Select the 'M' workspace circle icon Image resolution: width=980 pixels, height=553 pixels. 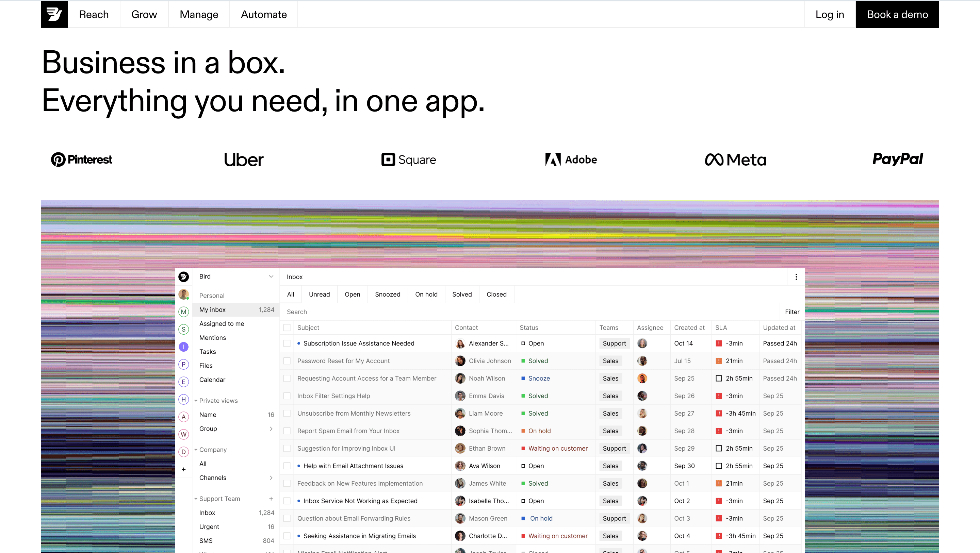pos(183,312)
